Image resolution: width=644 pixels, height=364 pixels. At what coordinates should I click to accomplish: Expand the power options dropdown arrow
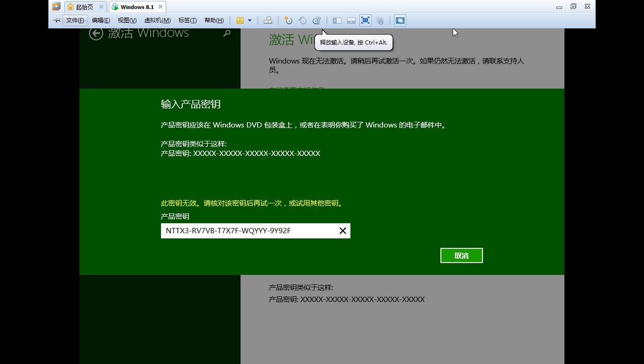pyautogui.click(x=250, y=20)
